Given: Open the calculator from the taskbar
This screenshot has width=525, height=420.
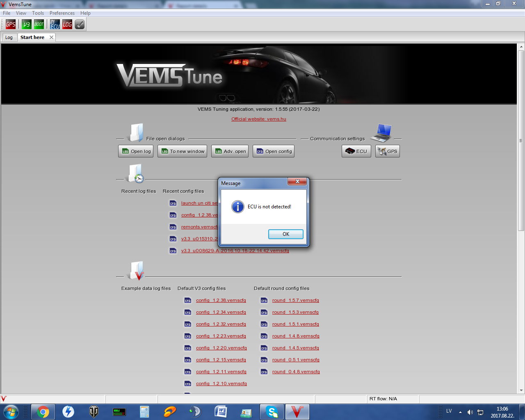Looking at the screenshot, I should point(144,412).
